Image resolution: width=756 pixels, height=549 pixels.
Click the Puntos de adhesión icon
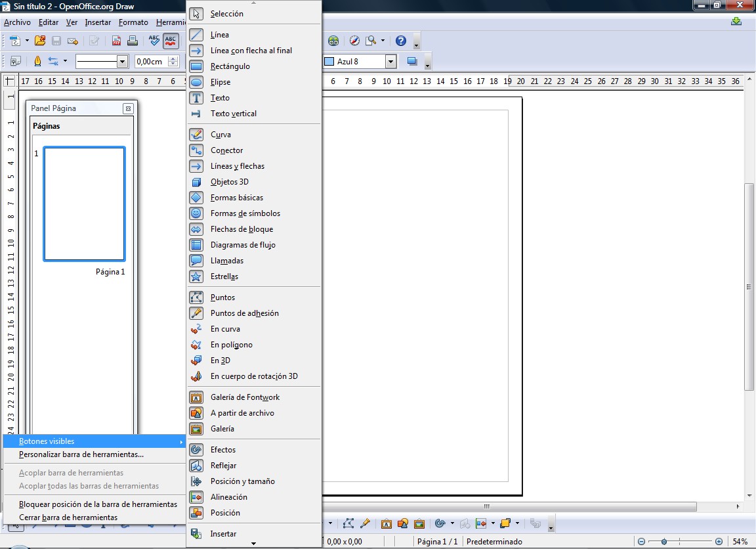pyautogui.click(x=196, y=313)
